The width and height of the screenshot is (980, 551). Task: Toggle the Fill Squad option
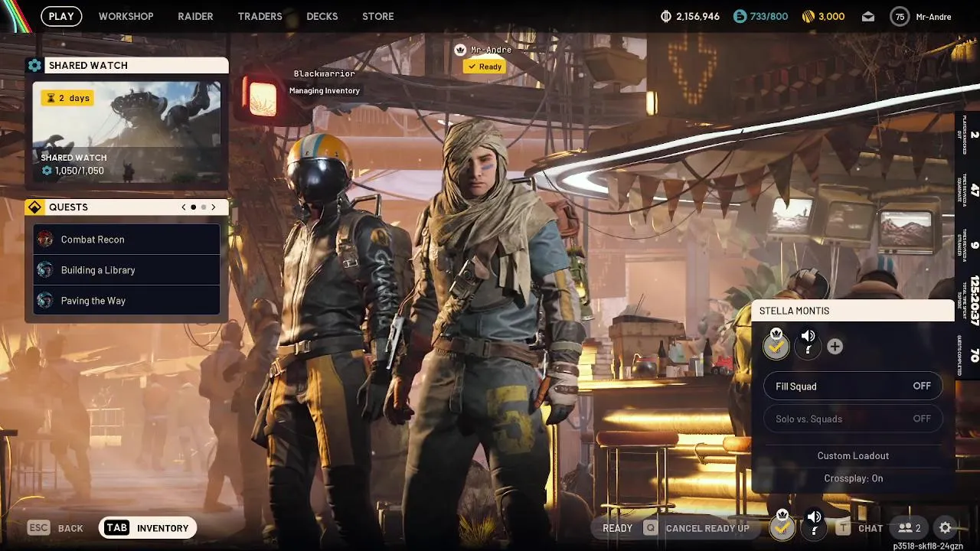(x=853, y=386)
